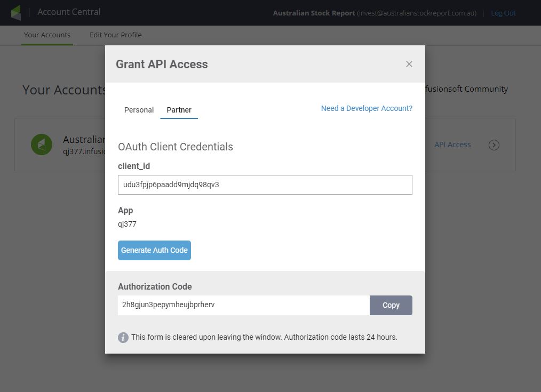Click the Authorization Code field
Viewport: 541px width, 392px height.
tap(244, 305)
